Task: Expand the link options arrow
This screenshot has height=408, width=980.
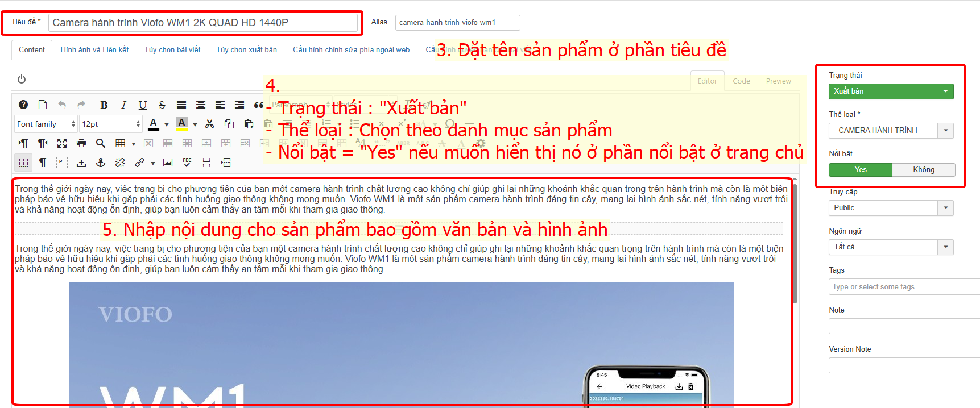Action: (x=153, y=163)
